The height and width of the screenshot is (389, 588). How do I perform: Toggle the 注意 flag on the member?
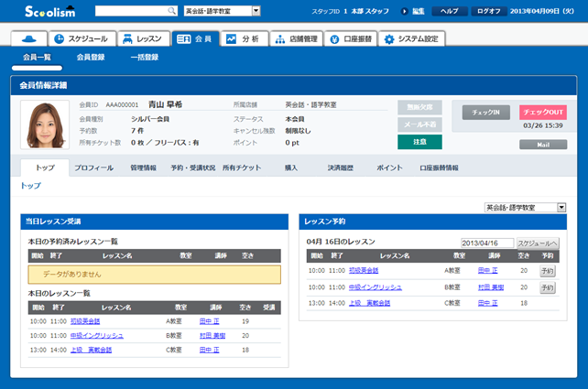click(x=419, y=142)
